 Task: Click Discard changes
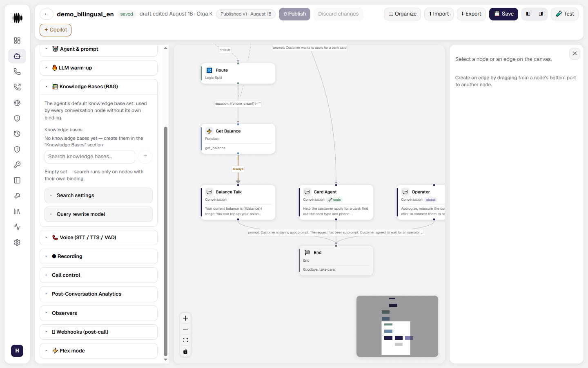338,14
